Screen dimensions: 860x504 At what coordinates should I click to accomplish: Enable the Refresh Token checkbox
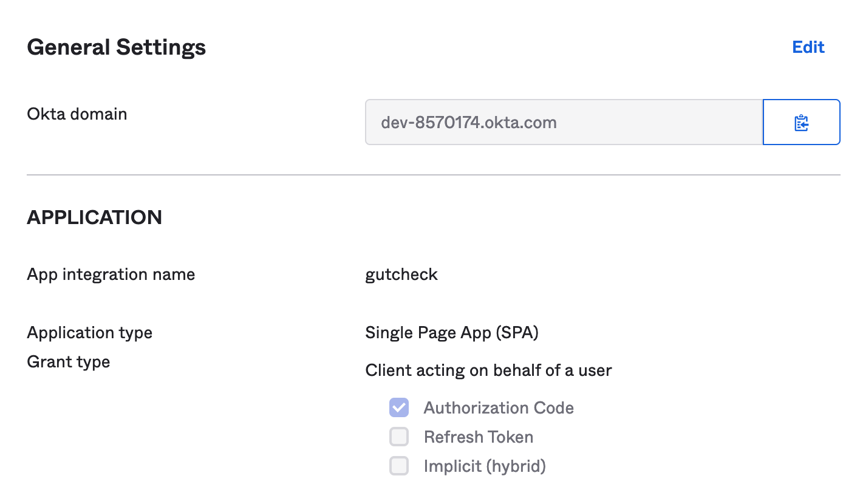pos(399,437)
